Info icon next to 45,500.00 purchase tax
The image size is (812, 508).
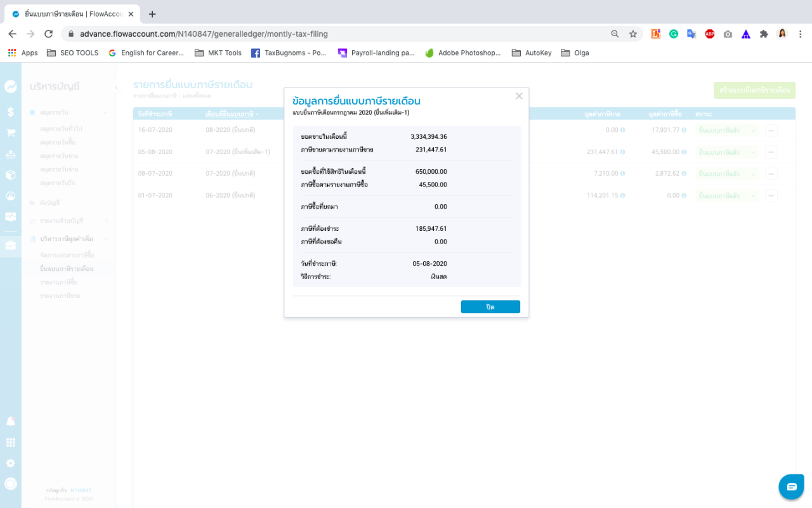684,152
